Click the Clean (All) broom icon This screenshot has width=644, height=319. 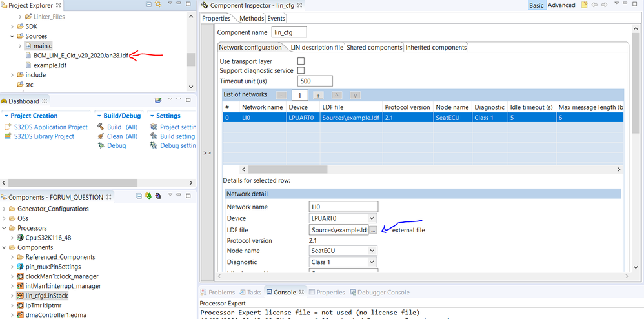click(101, 136)
